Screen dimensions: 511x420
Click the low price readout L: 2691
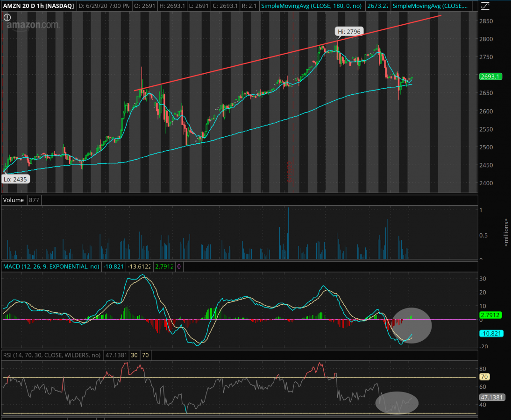(x=199, y=6)
